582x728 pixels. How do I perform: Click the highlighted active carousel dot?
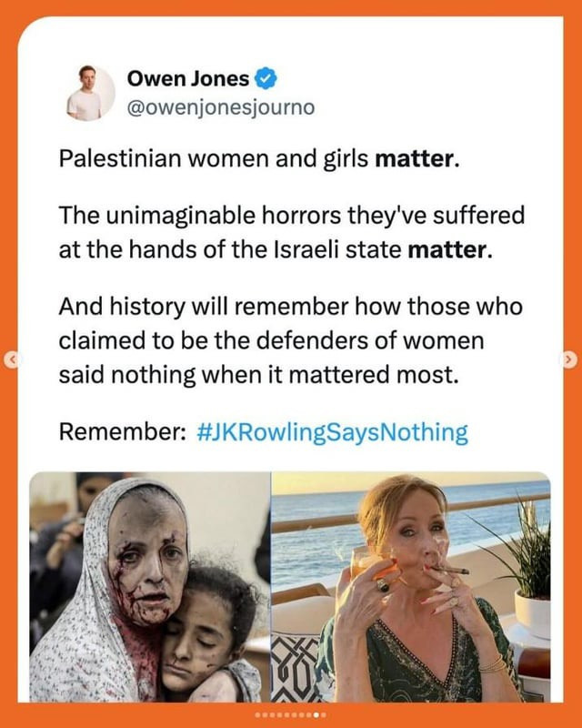click(316, 715)
